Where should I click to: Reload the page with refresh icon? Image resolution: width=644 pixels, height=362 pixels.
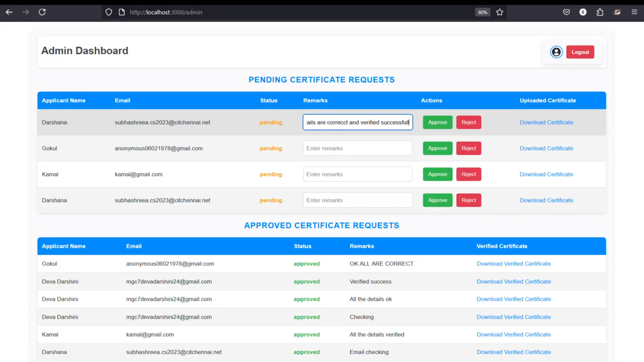[42, 12]
